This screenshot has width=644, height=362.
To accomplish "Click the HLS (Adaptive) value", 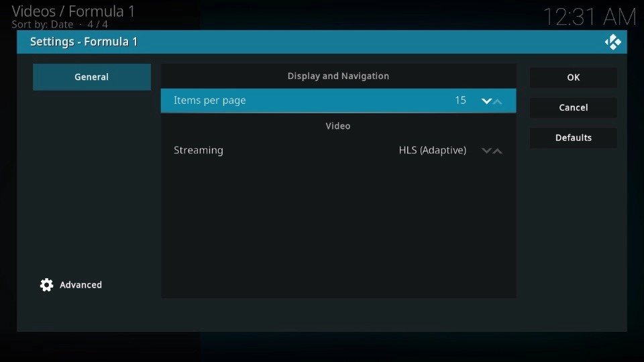I will [x=433, y=150].
